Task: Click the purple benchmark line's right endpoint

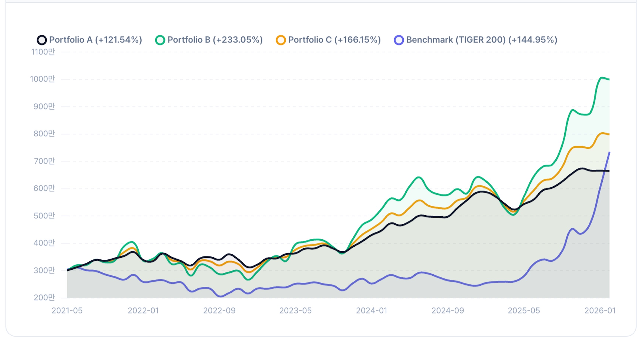Action: (x=609, y=152)
